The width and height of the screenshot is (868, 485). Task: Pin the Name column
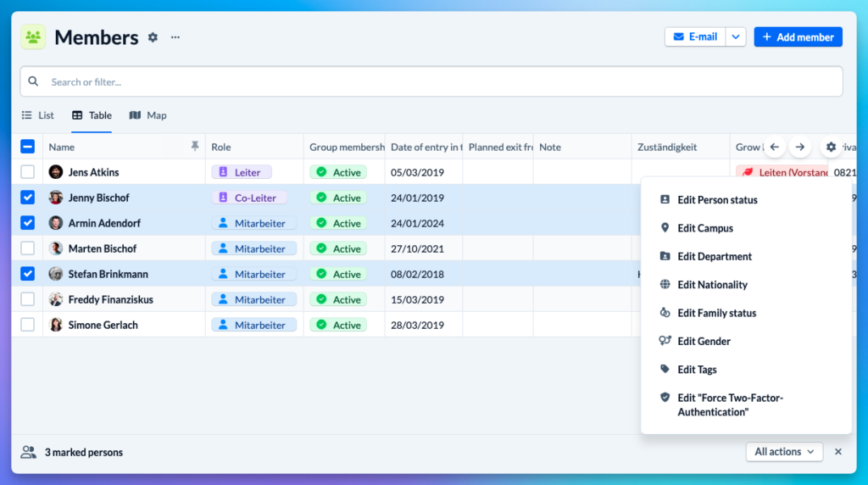click(x=195, y=146)
